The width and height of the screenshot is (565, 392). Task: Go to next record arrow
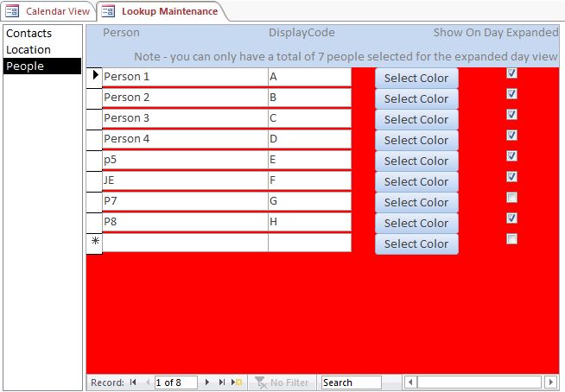(x=206, y=383)
